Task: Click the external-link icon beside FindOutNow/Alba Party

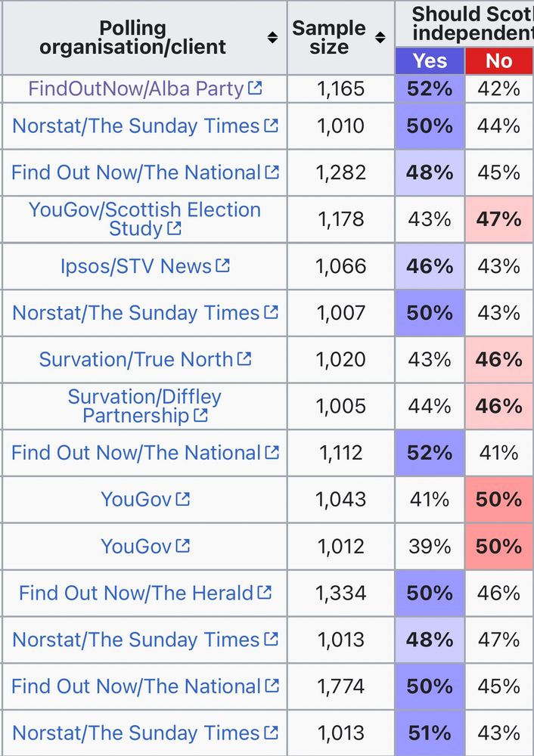Action: 255,88
